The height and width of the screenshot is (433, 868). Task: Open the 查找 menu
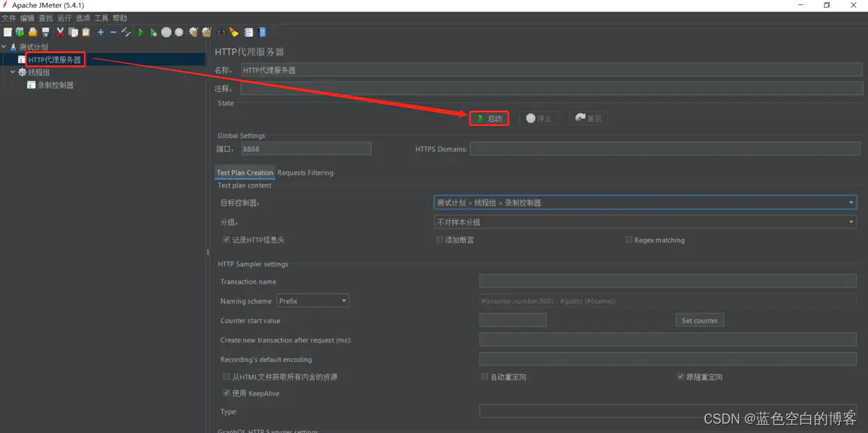pos(46,18)
